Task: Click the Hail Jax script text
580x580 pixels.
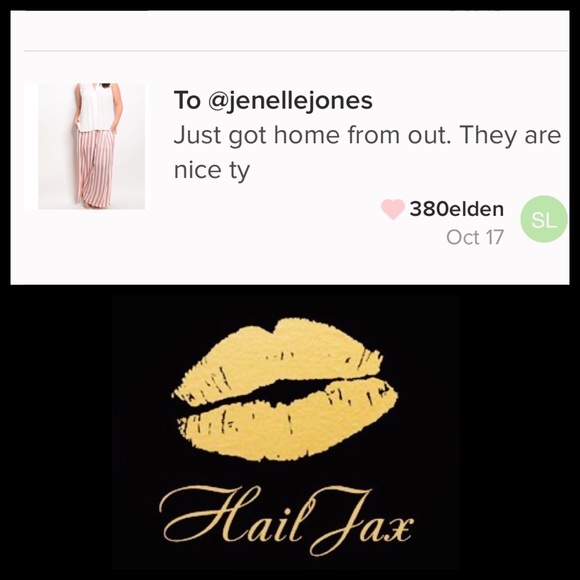Action: click(x=287, y=519)
